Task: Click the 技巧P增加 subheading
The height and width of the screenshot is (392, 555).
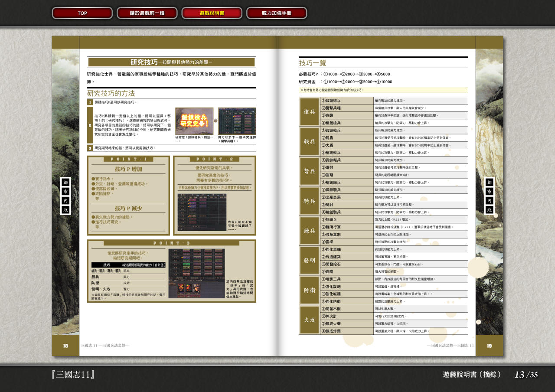Action: tap(128, 169)
